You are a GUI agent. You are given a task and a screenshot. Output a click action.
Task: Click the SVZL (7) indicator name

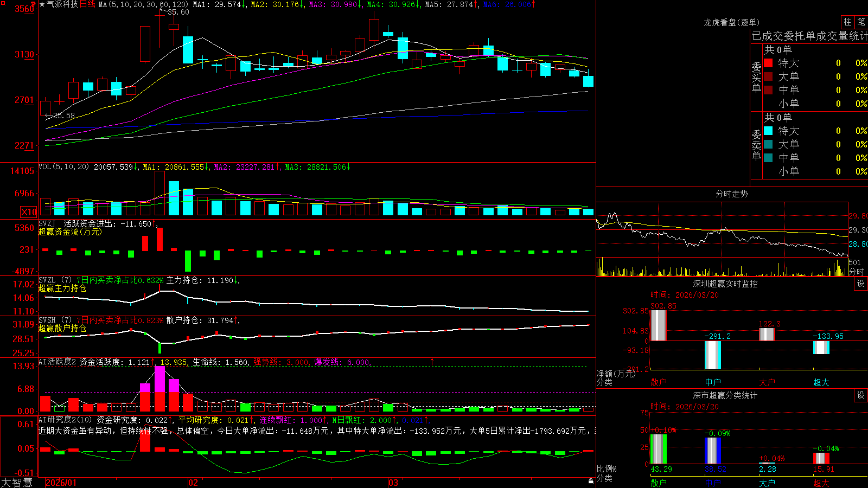55,280
